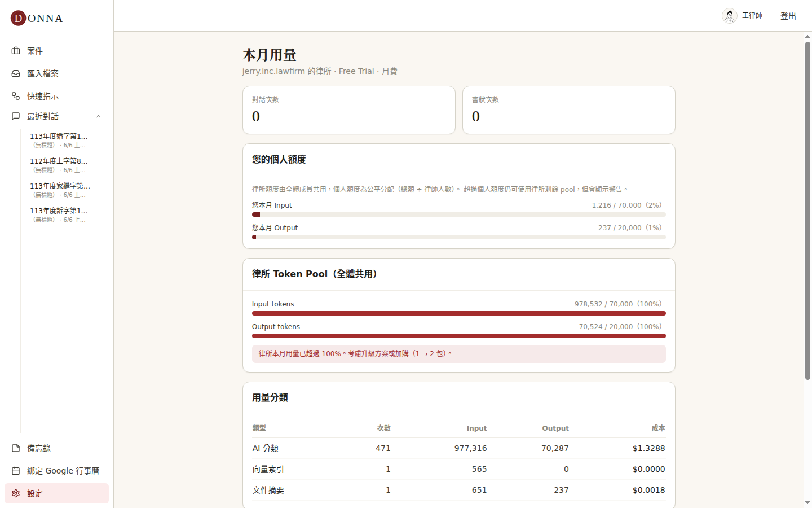The width and height of the screenshot is (812, 508).
Task: Click the cost cell $0.0000
Action: [x=649, y=469]
